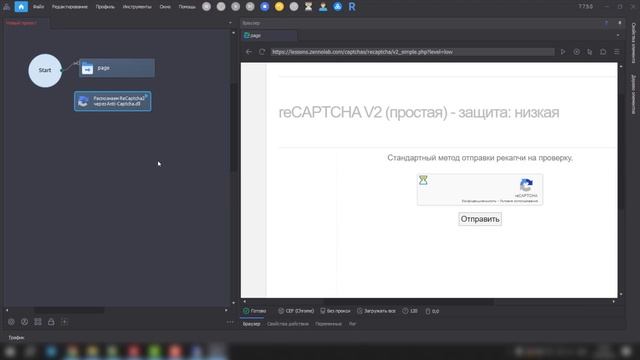Expand the project tabs dropdown arrow
This screenshot has width=640, height=360.
coord(230,23)
